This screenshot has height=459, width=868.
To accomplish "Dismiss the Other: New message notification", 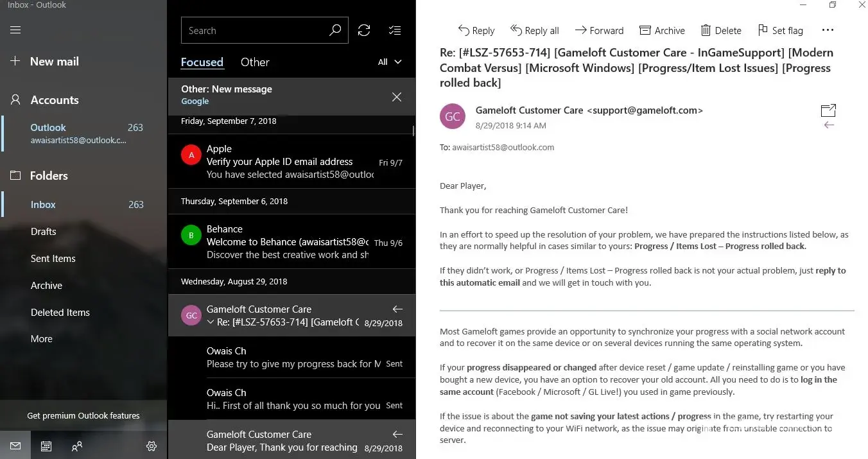I will [x=397, y=97].
